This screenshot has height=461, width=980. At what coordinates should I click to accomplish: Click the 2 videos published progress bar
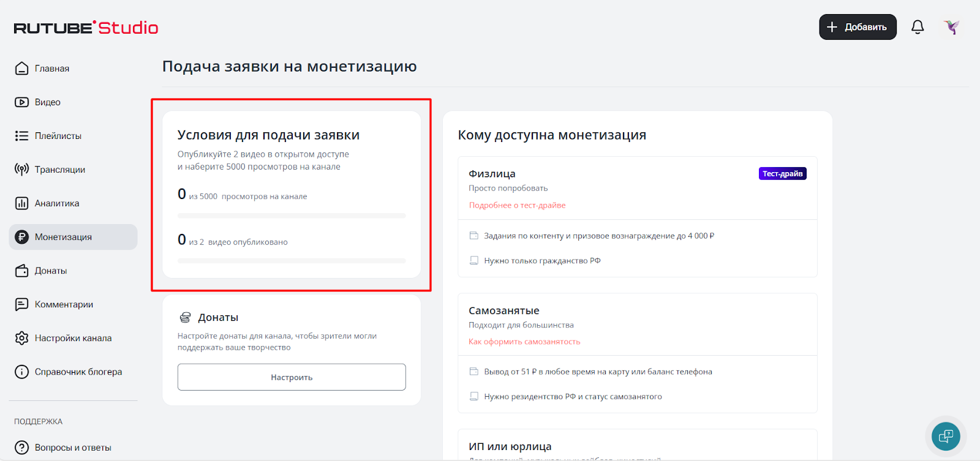292,261
